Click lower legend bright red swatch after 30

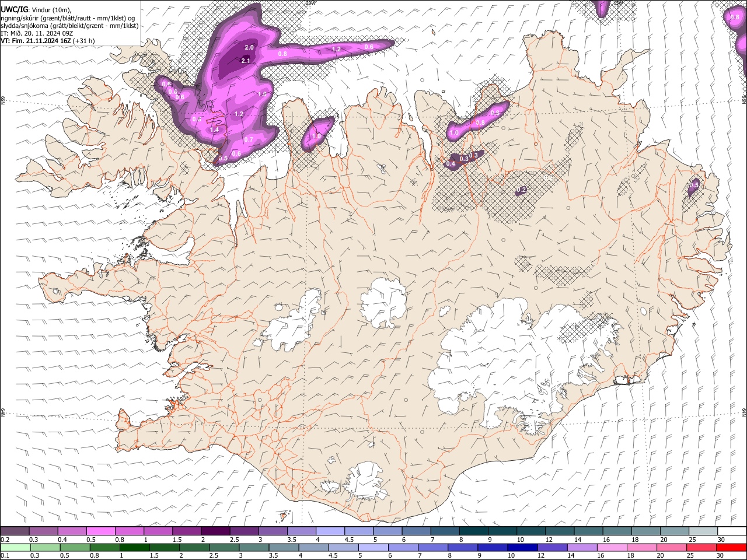coord(732,547)
